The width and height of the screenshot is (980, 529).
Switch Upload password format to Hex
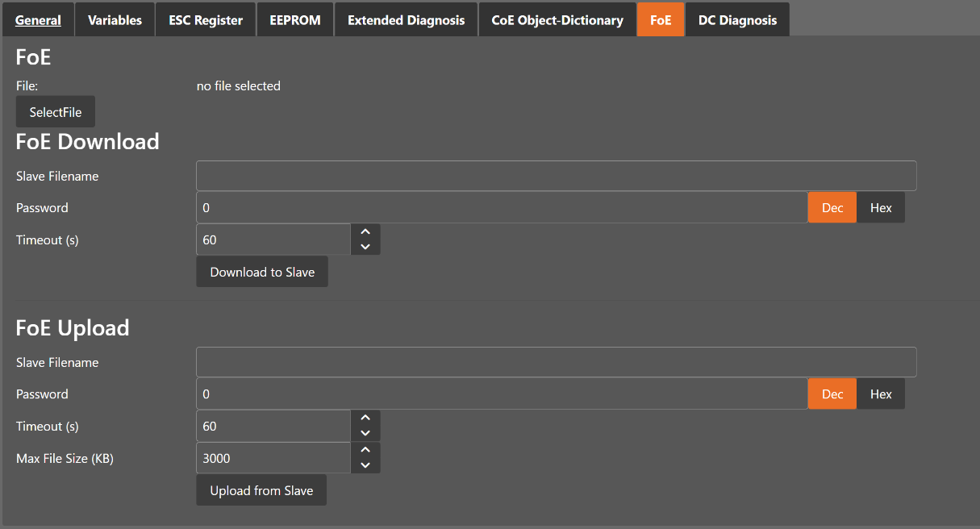pos(881,394)
